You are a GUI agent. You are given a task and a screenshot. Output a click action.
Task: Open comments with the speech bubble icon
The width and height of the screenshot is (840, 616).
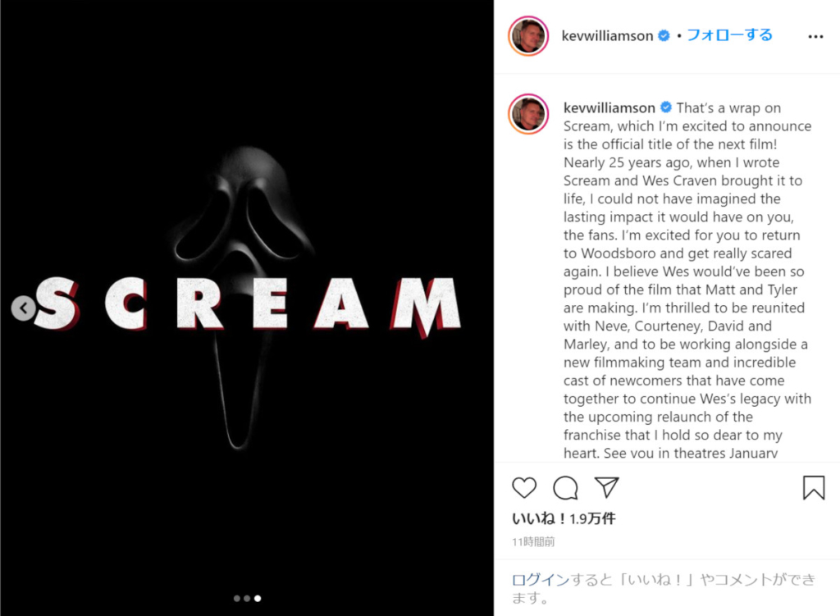coord(565,487)
